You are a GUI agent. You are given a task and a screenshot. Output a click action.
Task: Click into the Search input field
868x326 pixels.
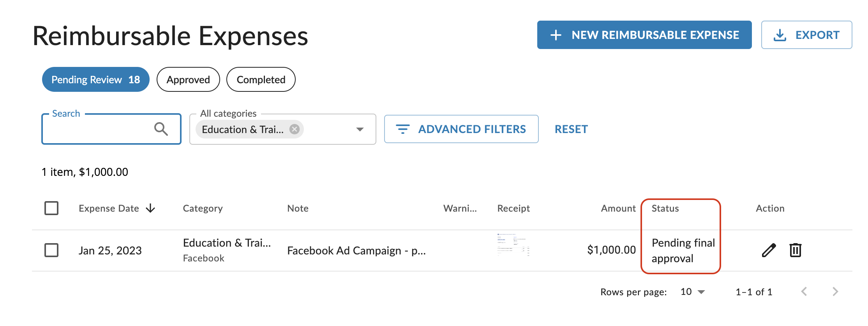click(x=97, y=129)
